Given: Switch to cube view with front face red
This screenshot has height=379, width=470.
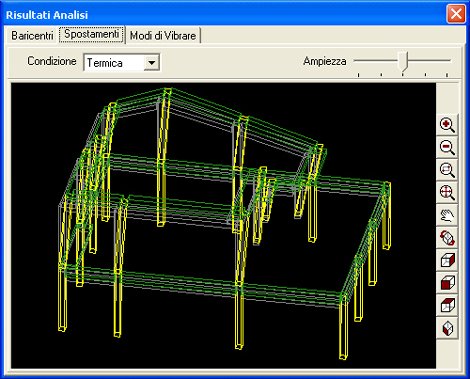Looking at the screenshot, I should click(447, 283).
